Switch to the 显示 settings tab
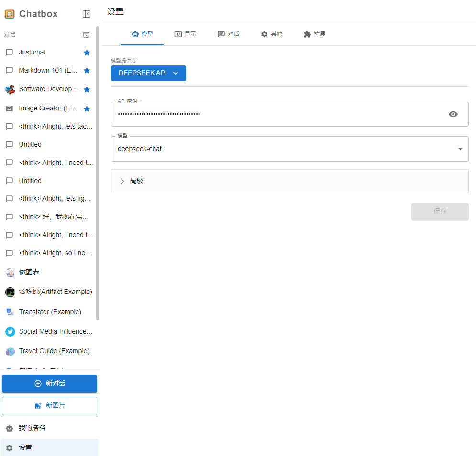476x456 pixels. point(185,34)
